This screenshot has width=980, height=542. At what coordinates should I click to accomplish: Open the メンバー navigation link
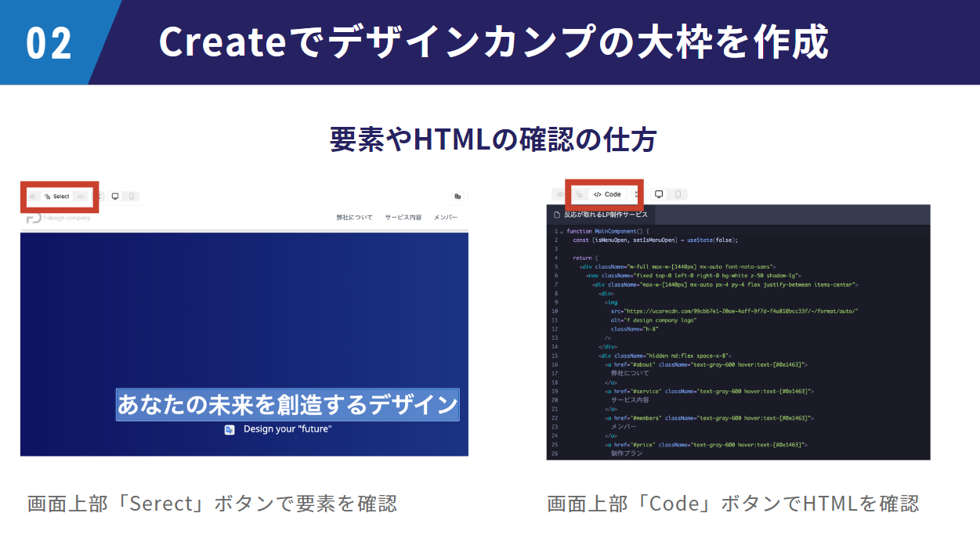(x=445, y=218)
